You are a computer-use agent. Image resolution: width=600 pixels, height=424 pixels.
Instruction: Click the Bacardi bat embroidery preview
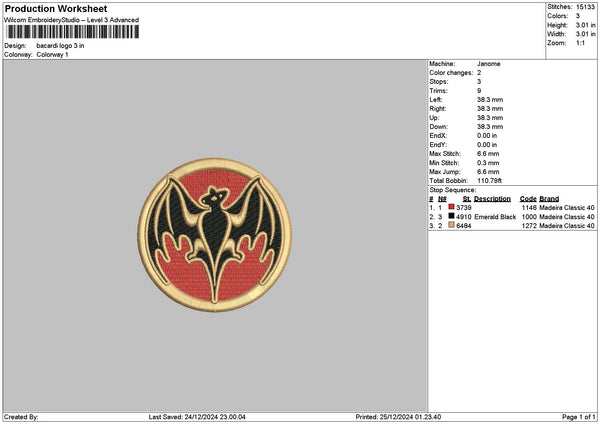(214, 235)
